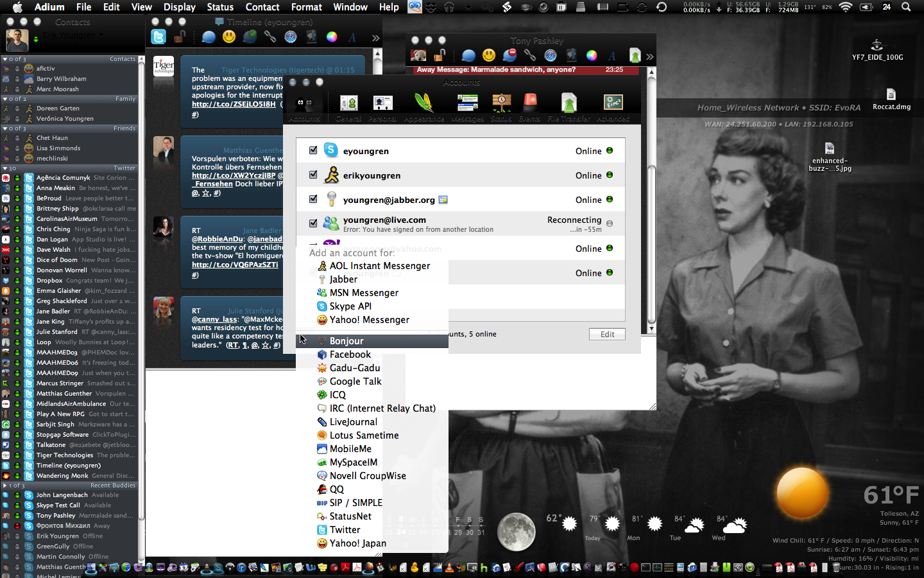Click the blue speech bubble in Tony Pashley toolbar
Viewport: 924px width, 578px height.
coord(468,56)
